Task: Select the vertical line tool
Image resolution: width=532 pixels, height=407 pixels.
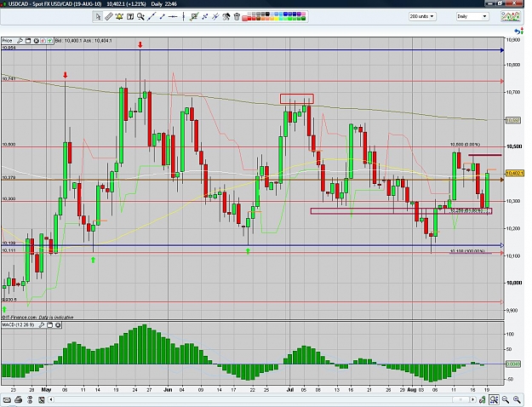Action: (x=183, y=17)
